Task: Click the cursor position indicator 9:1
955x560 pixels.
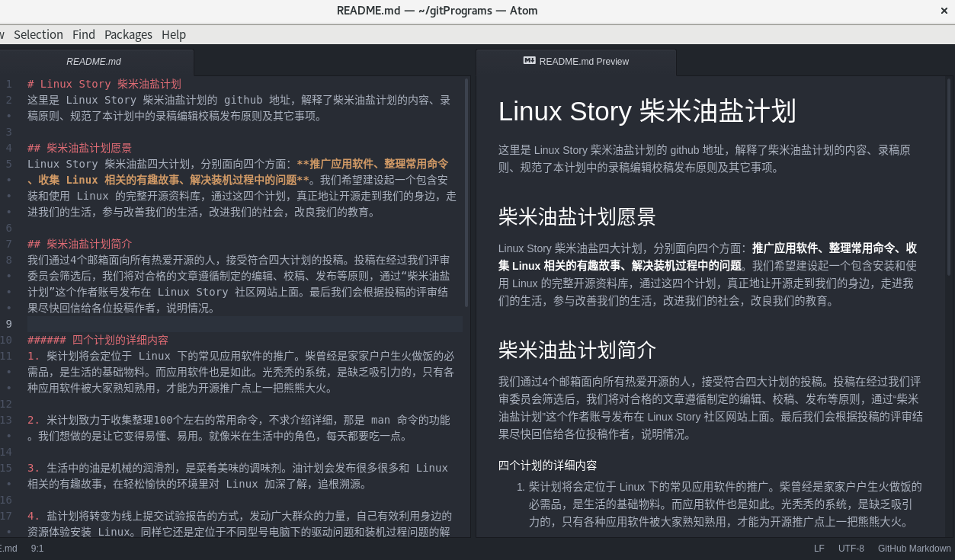Action: pyautogui.click(x=37, y=548)
